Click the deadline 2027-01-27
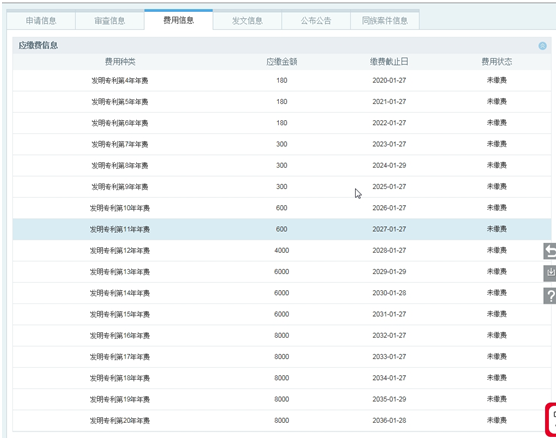 click(389, 229)
